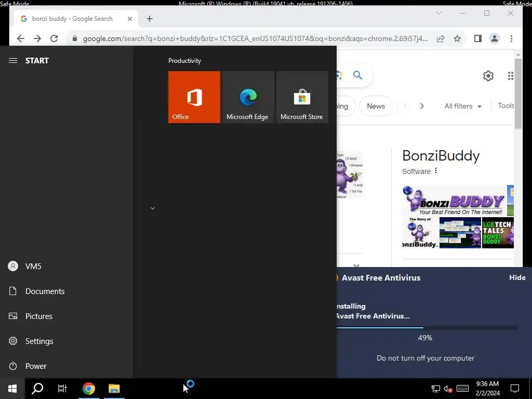
Task: Open Documents from Start sidebar
Action: tap(66, 291)
